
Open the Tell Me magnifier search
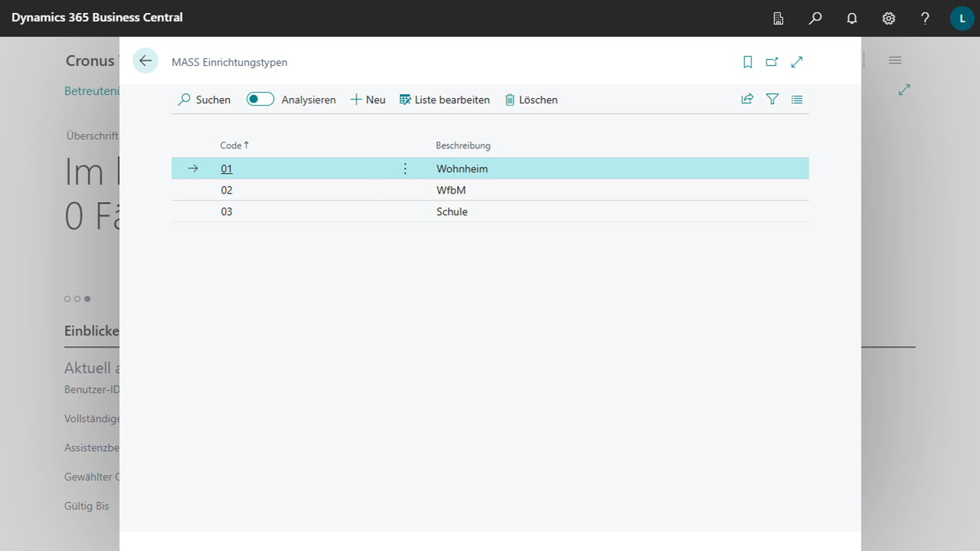point(815,18)
